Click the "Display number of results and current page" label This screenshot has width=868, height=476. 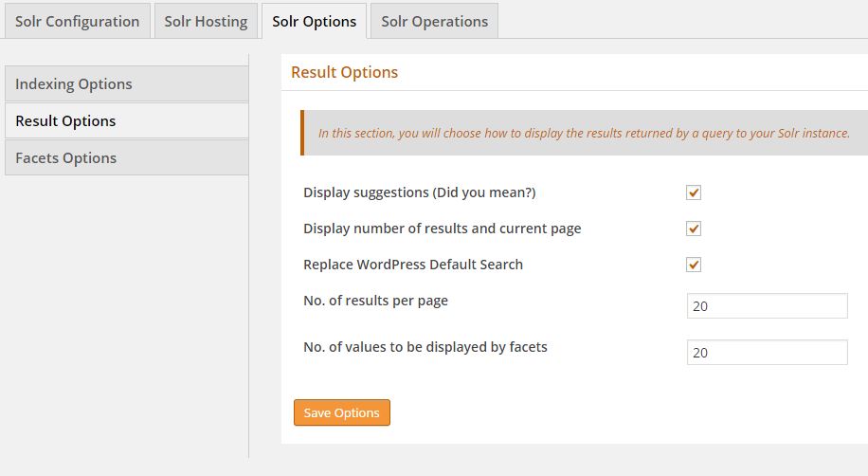[442, 229]
